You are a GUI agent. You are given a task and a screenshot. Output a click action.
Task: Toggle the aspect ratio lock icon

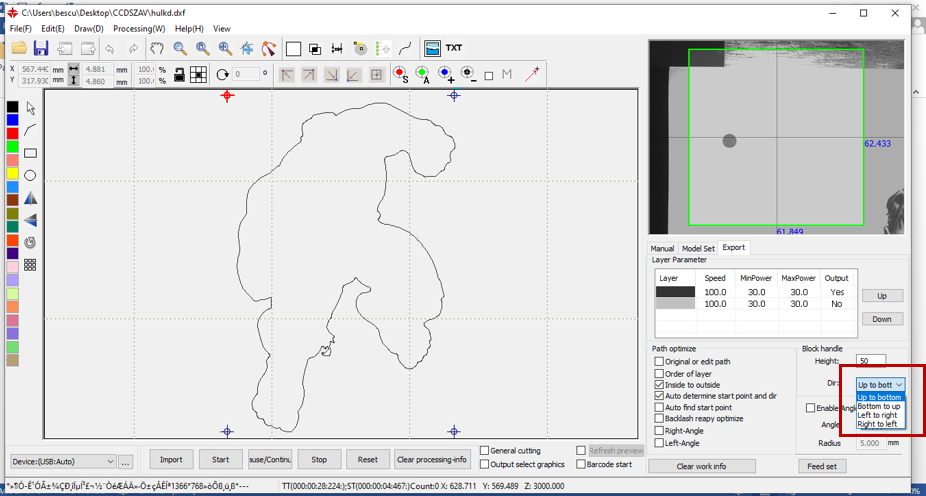(x=180, y=74)
